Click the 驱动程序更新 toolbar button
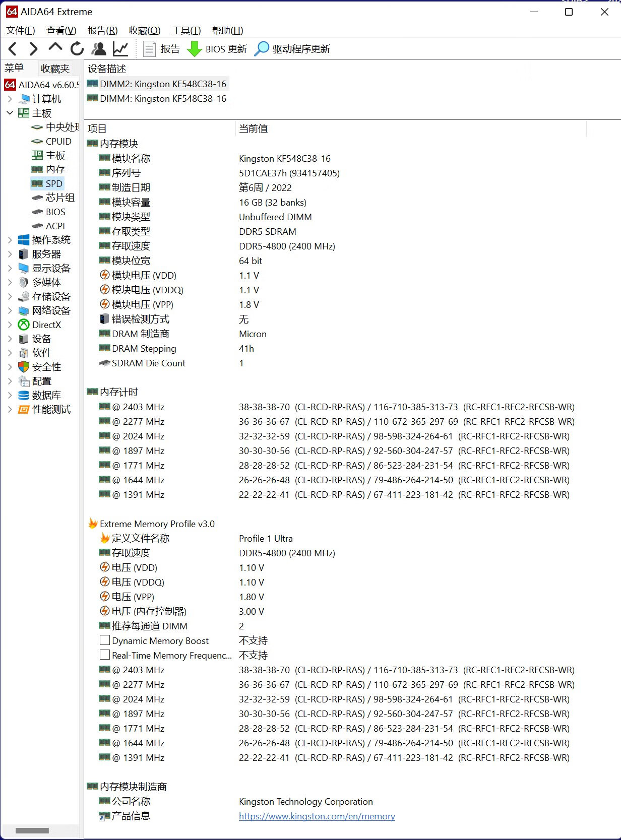621x840 pixels. 292,49
